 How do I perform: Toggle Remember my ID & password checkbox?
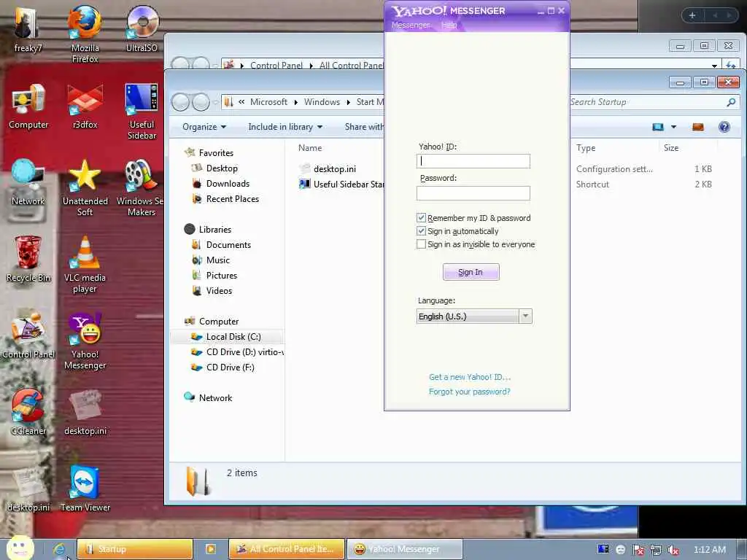tap(421, 217)
